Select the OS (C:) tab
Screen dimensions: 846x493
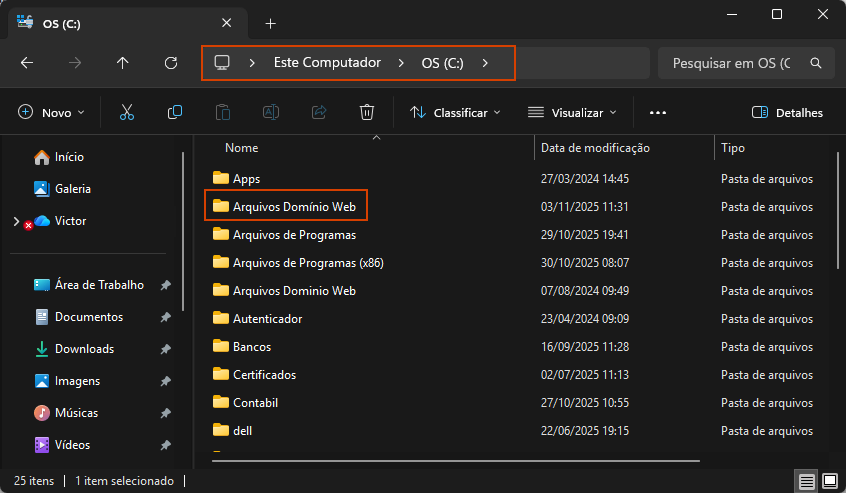[x=110, y=23]
